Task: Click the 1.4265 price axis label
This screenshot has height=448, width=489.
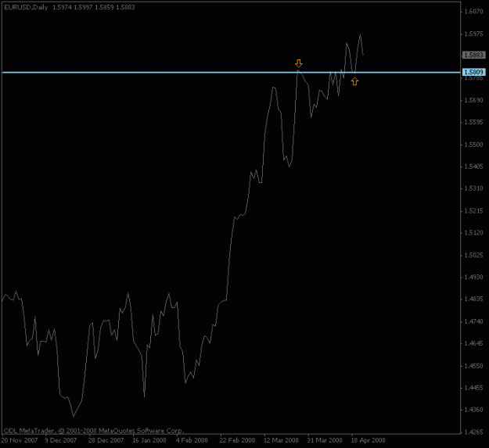Action: (473, 432)
